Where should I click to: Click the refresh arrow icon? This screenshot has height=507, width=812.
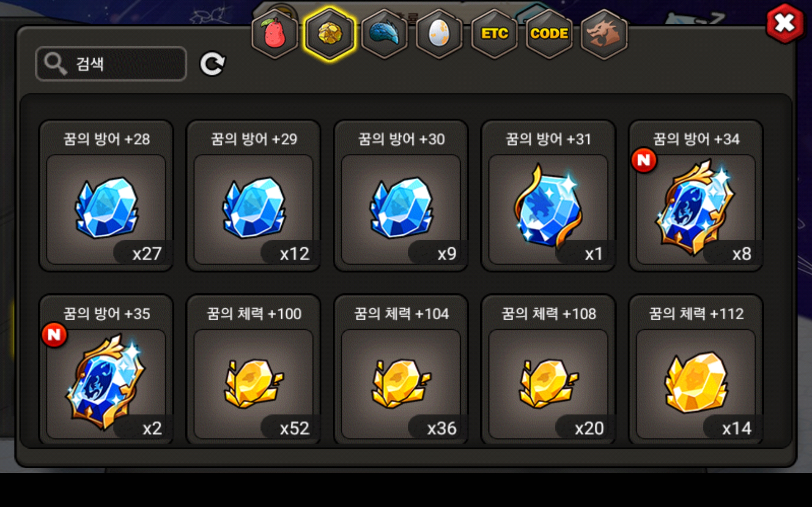click(x=213, y=63)
